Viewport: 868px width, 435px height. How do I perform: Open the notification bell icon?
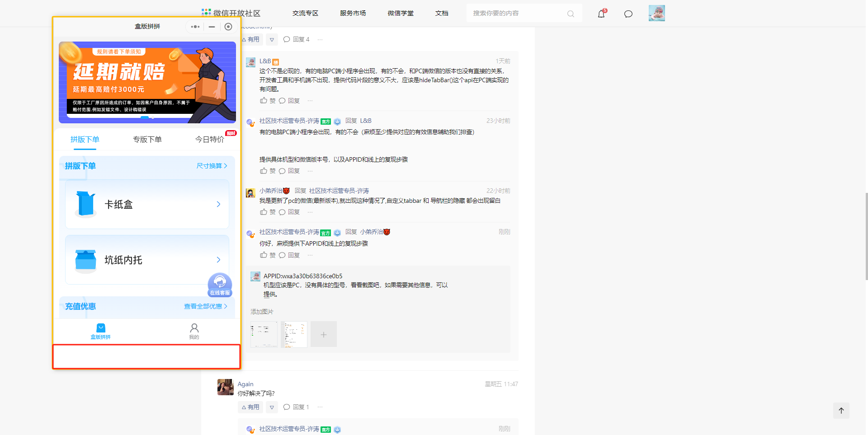[601, 14]
